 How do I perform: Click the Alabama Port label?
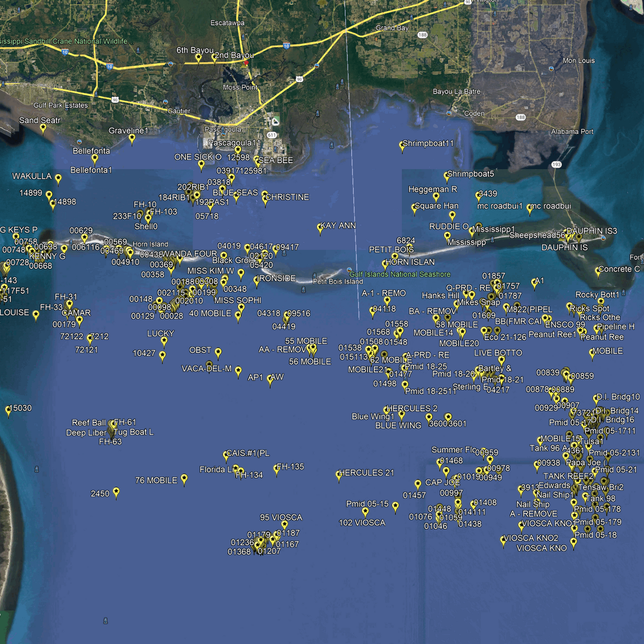coord(572,131)
